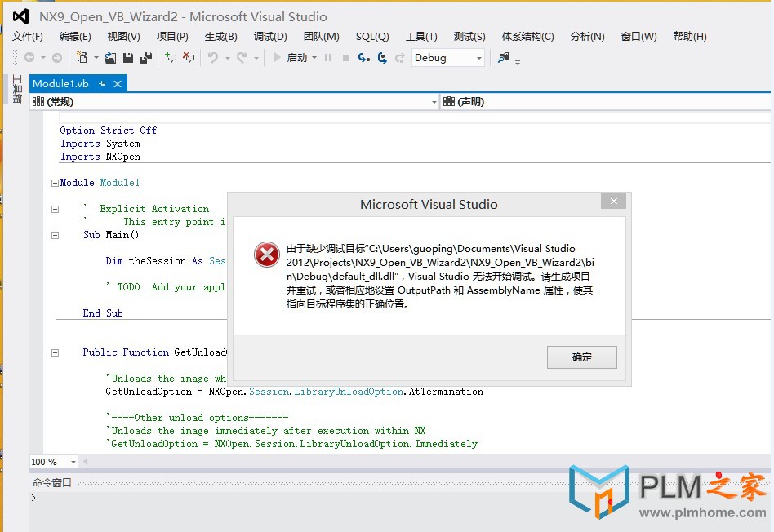
Task: Click the 命令窗口 panel title
Action: coord(51,483)
